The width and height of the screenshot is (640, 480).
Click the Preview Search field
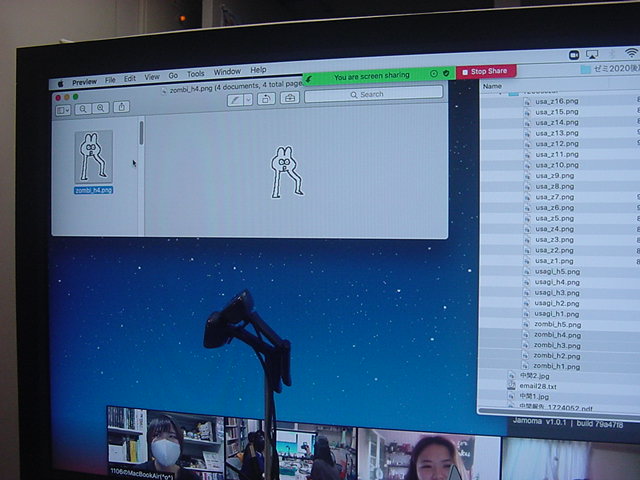(x=373, y=94)
